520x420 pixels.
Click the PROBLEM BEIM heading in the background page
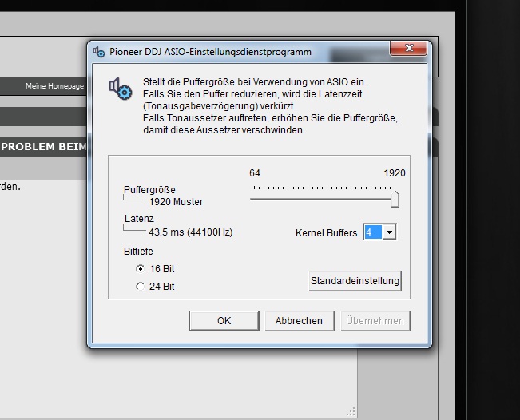pyautogui.click(x=43, y=146)
